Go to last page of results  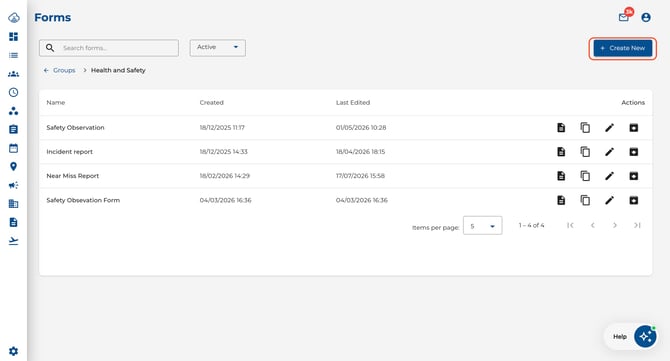[637, 225]
